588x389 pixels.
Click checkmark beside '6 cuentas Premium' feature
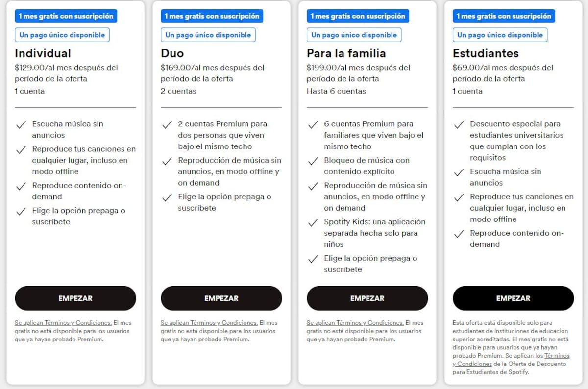[x=313, y=124]
